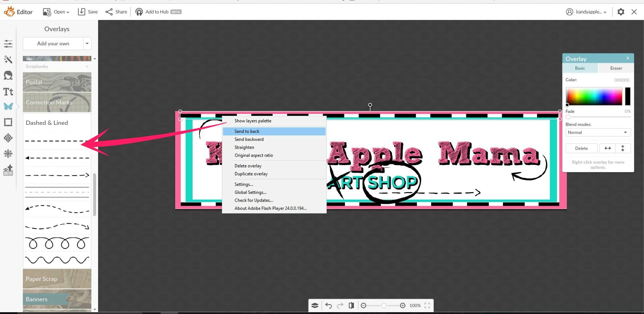Click the Fade slider handle
The image size is (644, 314).
(x=568, y=117)
